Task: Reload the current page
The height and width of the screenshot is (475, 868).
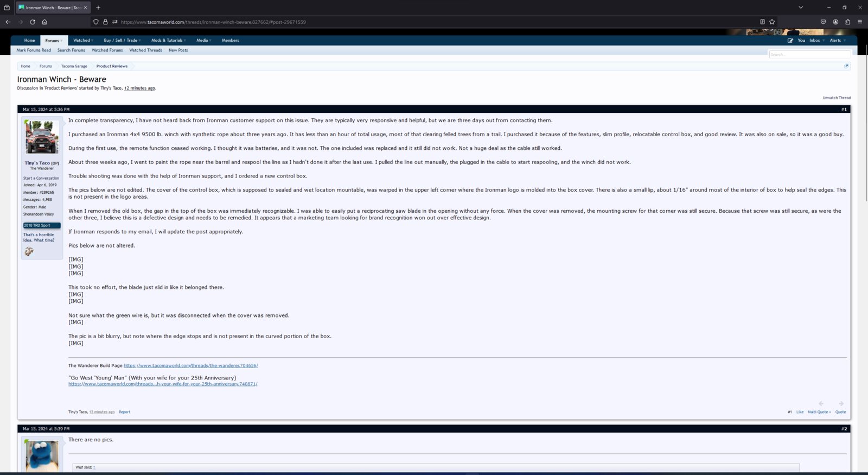Action: pyautogui.click(x=33, y=22)
